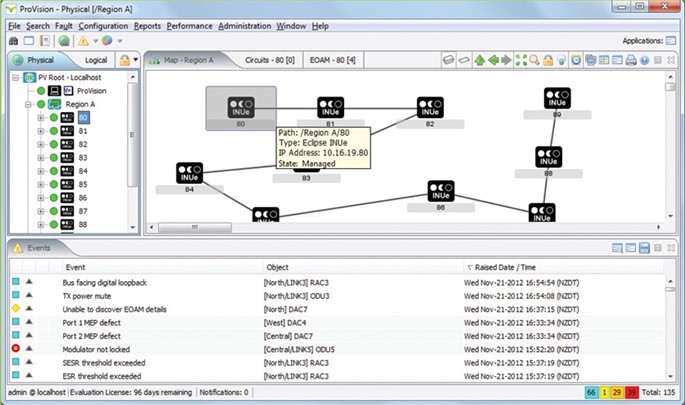The width and height of the screenshot is (685, 405).
Task: Click the second Events panel form icon
Action: pyautogui.click(x=630, y=248)
